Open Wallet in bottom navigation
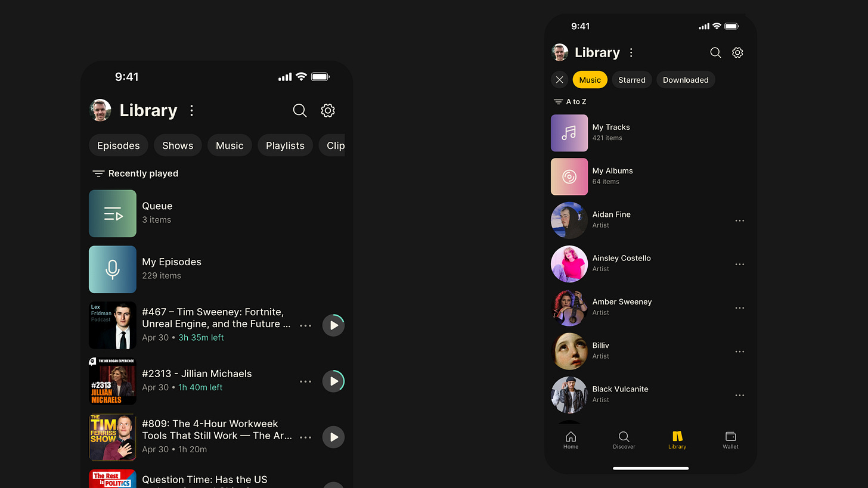This screenshot has height=488, width=868. tap(730, 440)
